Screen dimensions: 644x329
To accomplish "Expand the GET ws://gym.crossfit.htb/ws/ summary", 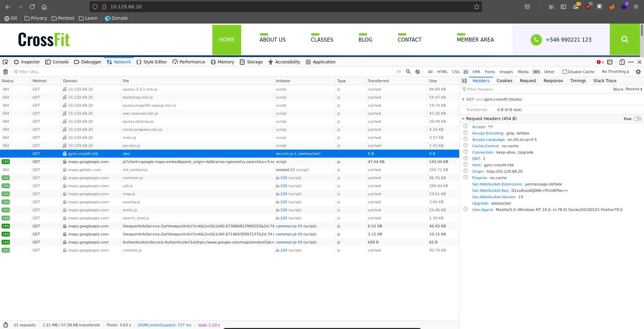I will pos(463,99).
